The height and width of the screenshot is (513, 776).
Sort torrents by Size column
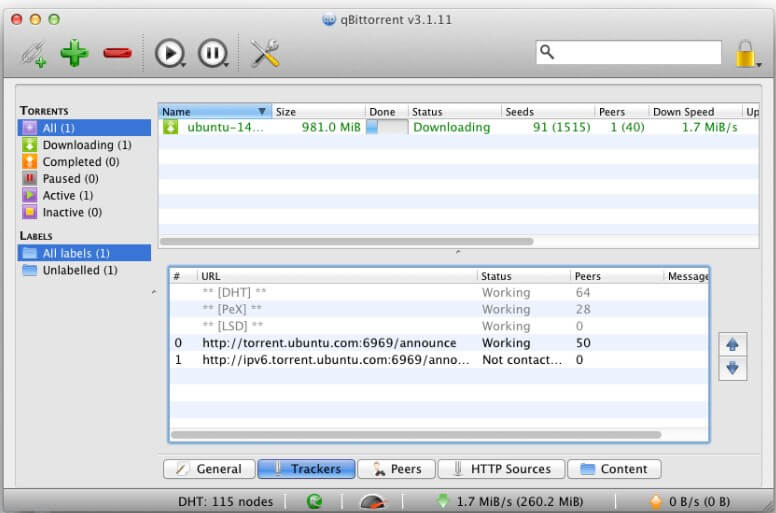[x=318, y=111]
